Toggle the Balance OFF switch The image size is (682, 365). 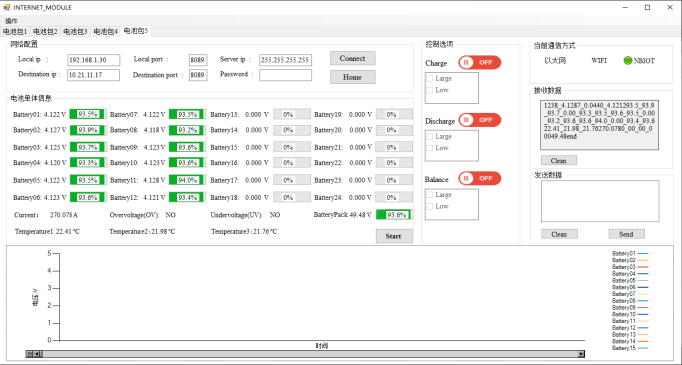click(x=479, y=178)
